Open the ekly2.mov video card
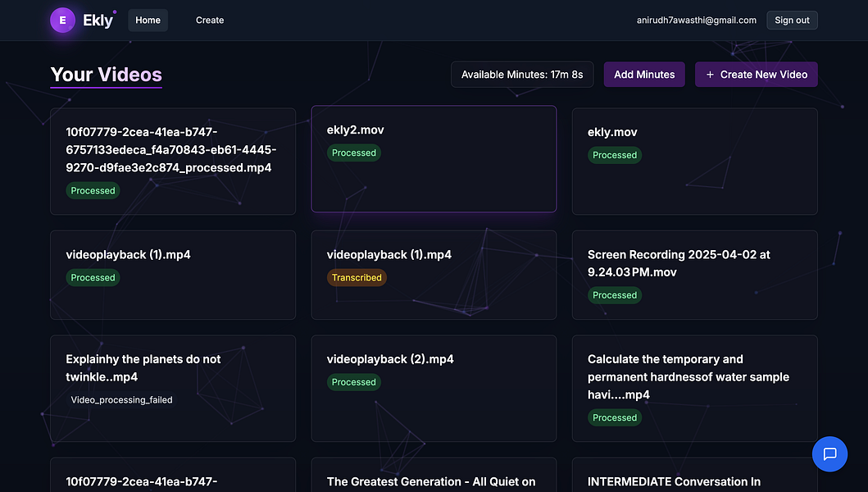The height and width of the screenshot is (492, 868). pos(434,161)
